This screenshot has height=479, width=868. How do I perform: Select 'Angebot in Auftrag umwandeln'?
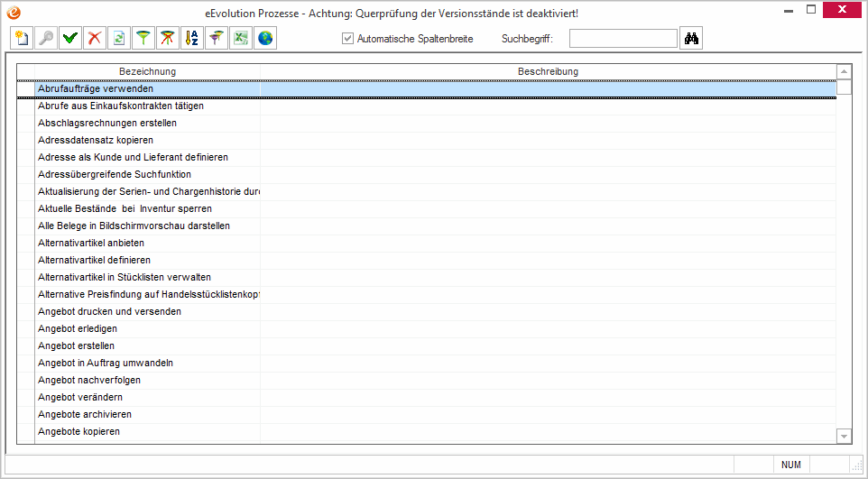tap(426, 364)
